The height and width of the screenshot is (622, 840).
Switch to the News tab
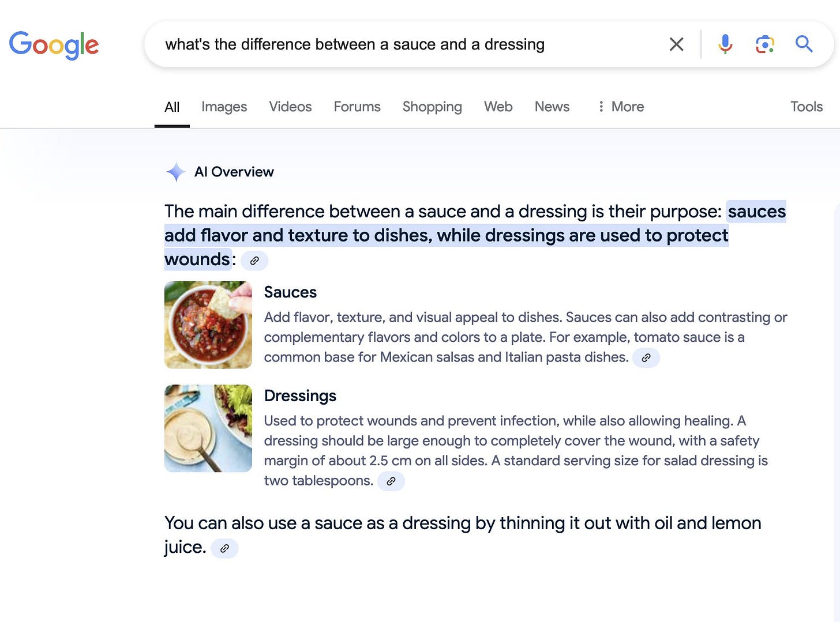coord(552,107)
